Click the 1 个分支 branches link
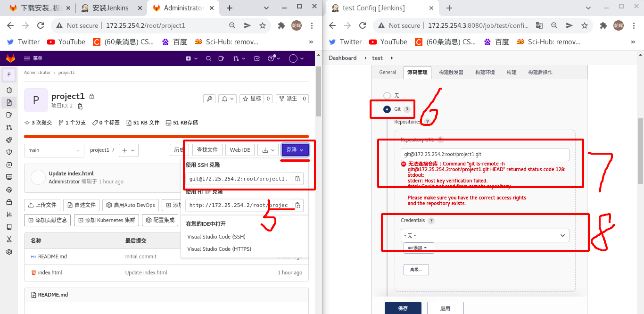The height and width of the screenshot is (314, 644). point(72,123)
